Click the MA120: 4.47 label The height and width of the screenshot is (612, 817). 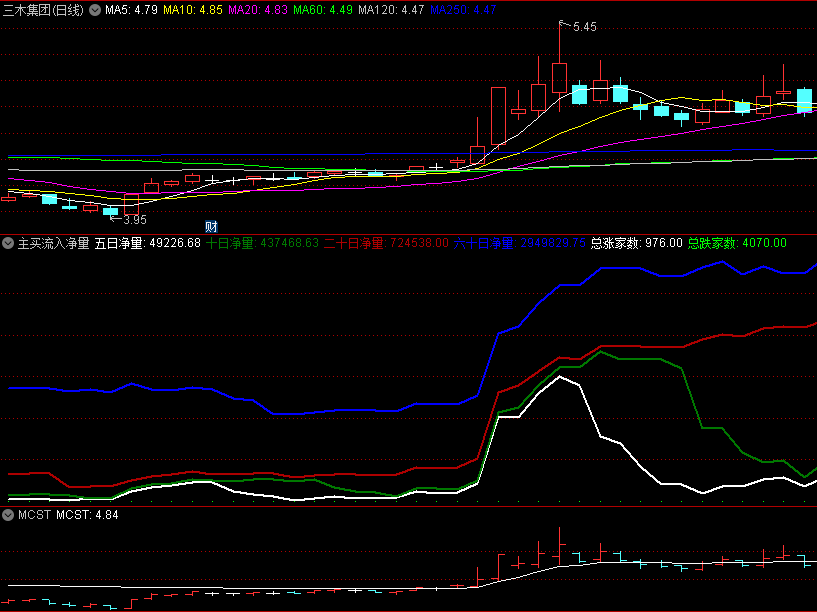(x=391, y=10)
